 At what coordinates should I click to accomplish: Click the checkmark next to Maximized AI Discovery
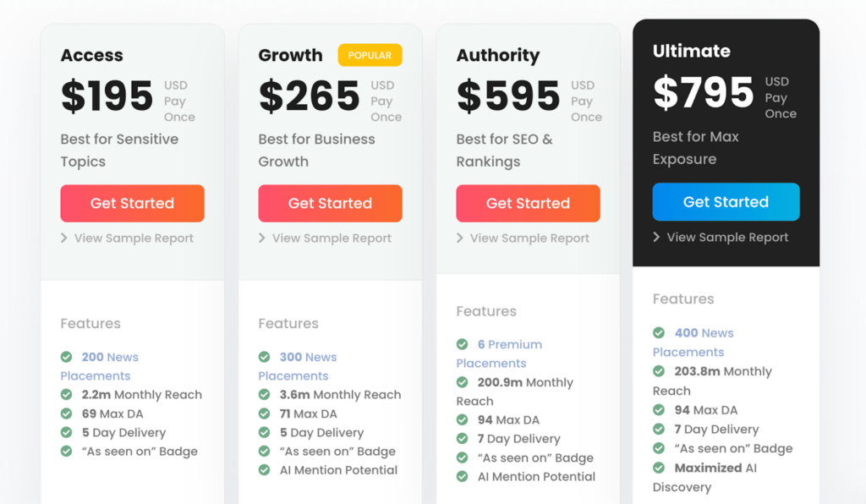[659, 468]
